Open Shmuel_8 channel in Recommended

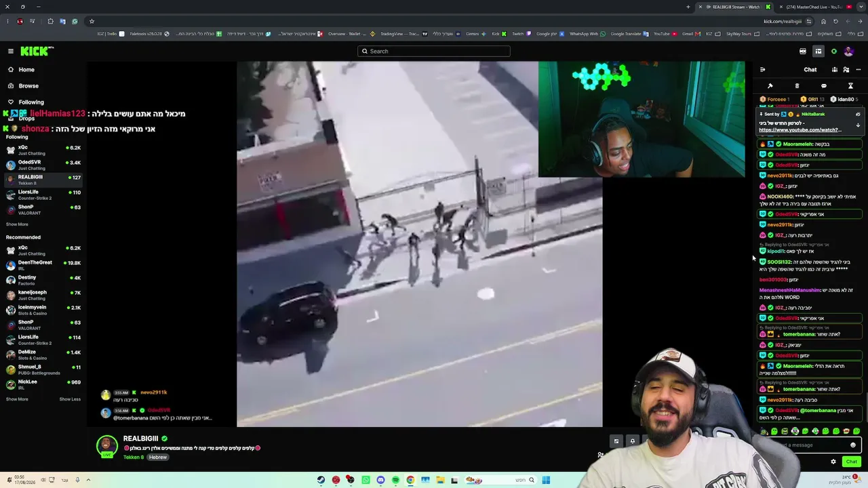[x=43, y=369]
